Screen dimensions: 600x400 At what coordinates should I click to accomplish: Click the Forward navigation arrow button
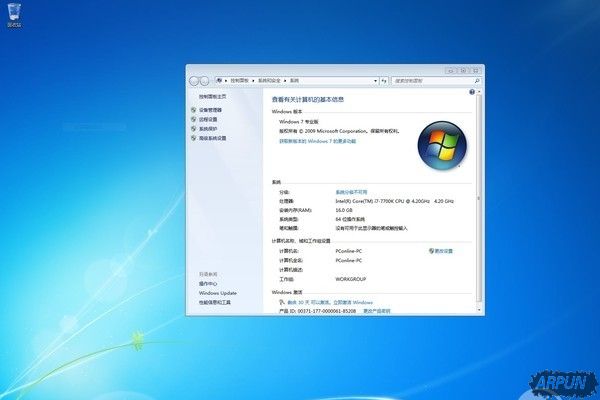click(205, 81)
